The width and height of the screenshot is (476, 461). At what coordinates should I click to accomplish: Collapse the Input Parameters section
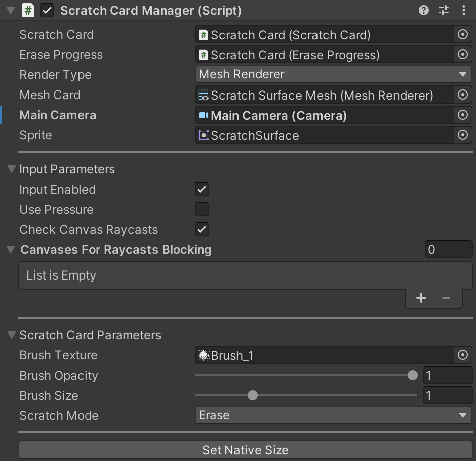pos(11,169)
